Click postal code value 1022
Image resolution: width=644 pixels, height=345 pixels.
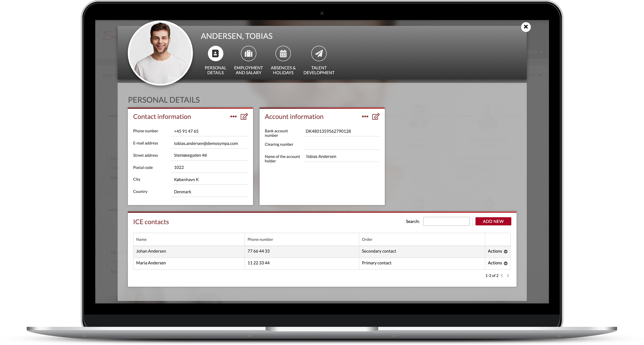coord(179,167)
